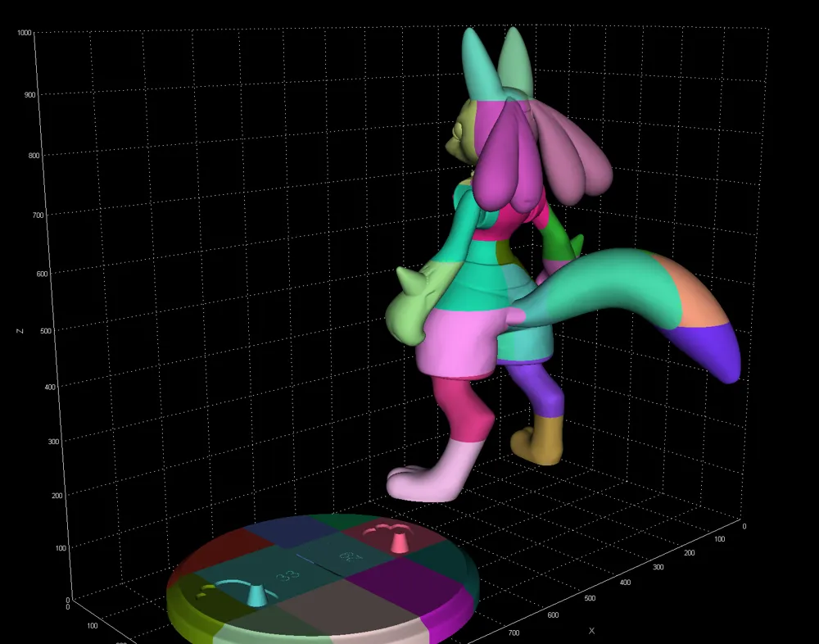This screenshot has height=644, width=819.
Task: Select the engraved 33 on base
Action: (x=287, y=577)
